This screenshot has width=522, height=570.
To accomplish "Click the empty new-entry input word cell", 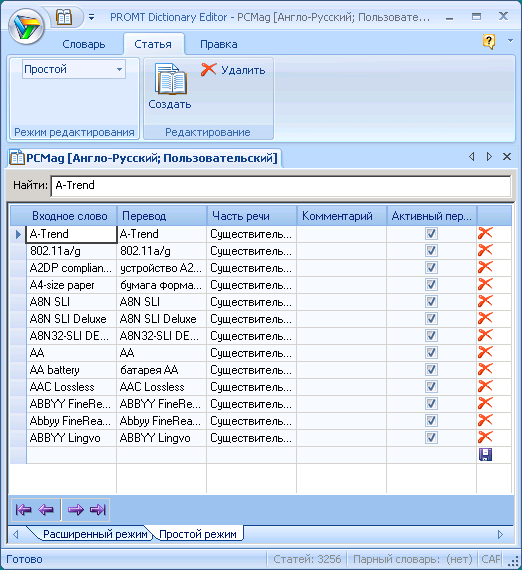I will click(72, 455).
